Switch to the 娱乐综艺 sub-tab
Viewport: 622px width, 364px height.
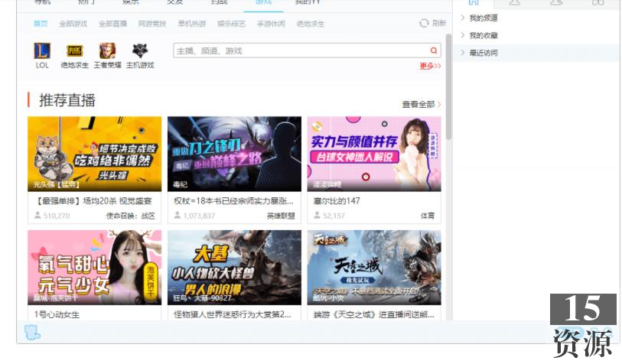(231, 24)
